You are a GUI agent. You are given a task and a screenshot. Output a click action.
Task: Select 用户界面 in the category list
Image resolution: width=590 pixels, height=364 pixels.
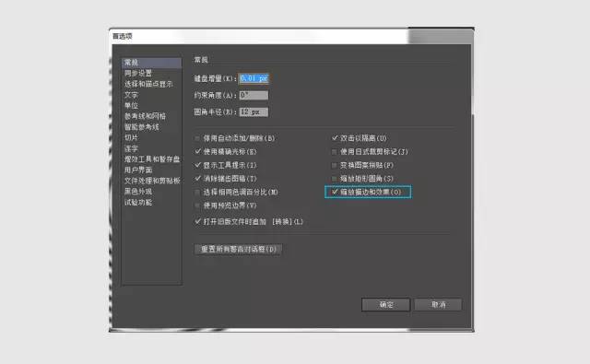138,170
